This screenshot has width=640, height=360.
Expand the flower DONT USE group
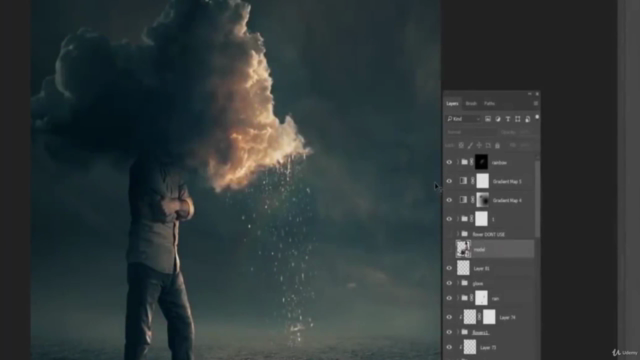[458, 234]
